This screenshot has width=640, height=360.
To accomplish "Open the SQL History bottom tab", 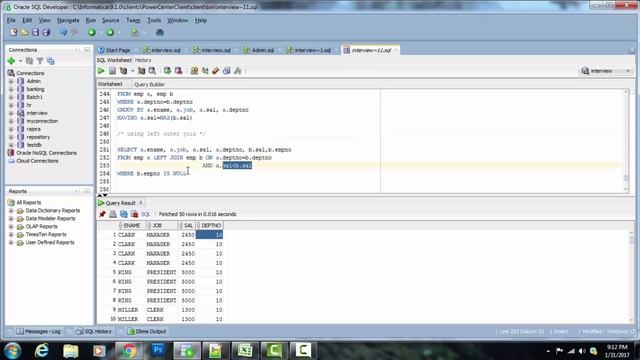I will [x=94, y=331].
